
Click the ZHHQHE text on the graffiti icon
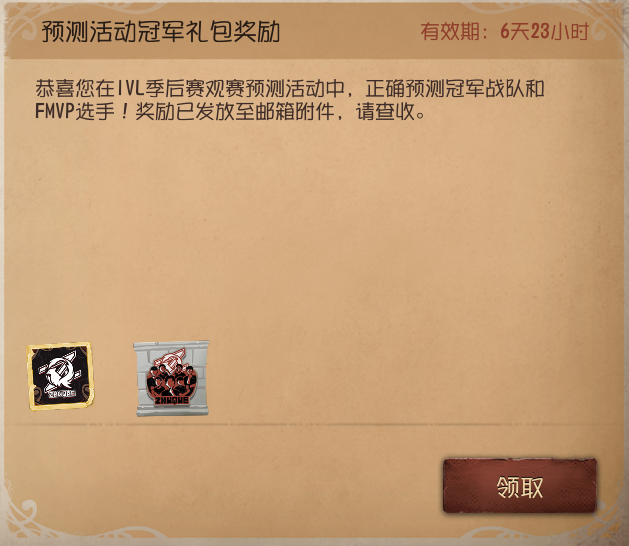[x=172, y=400]
